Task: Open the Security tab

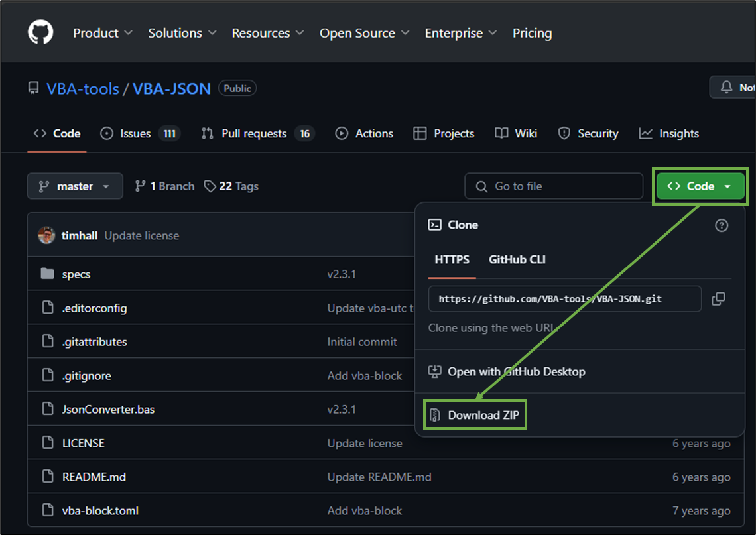Action: click(588, 133)
